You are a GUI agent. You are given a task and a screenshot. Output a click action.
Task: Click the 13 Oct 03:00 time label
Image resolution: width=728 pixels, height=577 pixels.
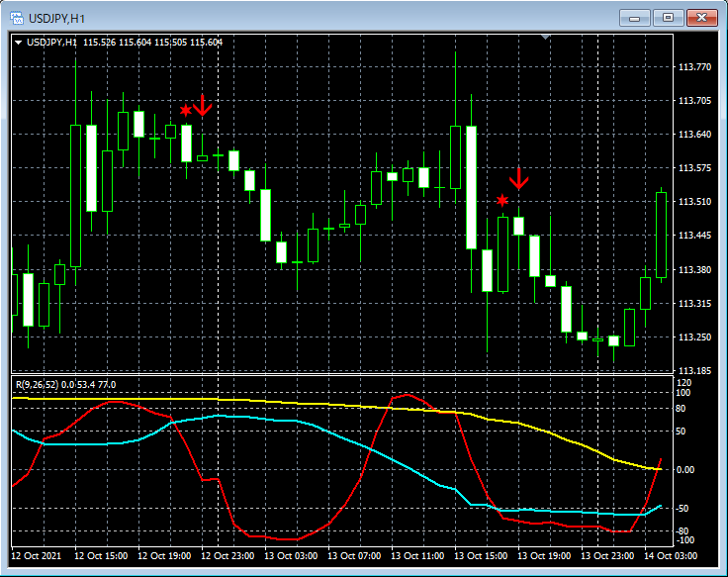pyautogui.click(x=291, y=556)
